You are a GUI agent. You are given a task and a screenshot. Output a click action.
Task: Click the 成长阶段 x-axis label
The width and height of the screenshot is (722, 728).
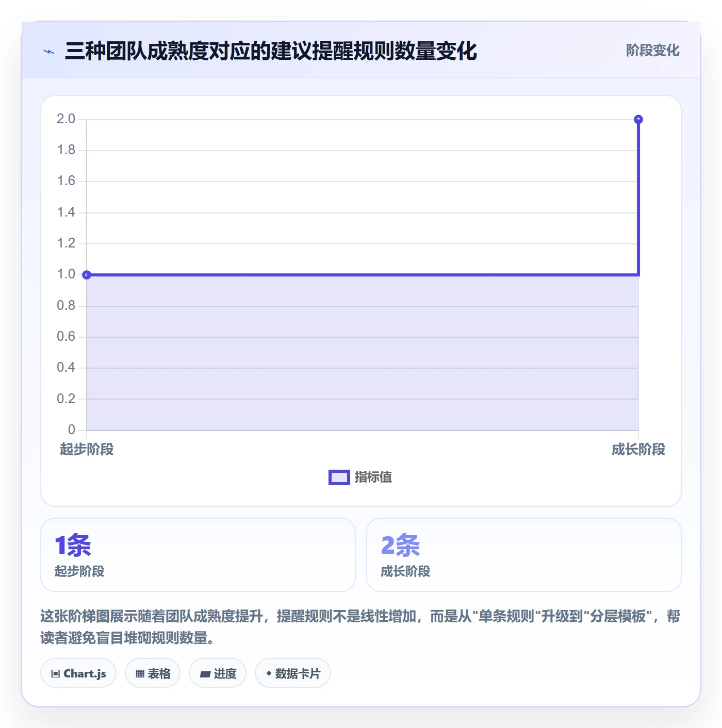(638, 450)
